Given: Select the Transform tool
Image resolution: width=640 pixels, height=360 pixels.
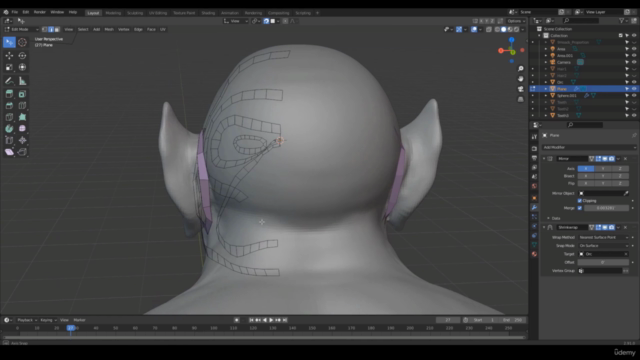Looking at the screenshot, I should tap(22, 67).
